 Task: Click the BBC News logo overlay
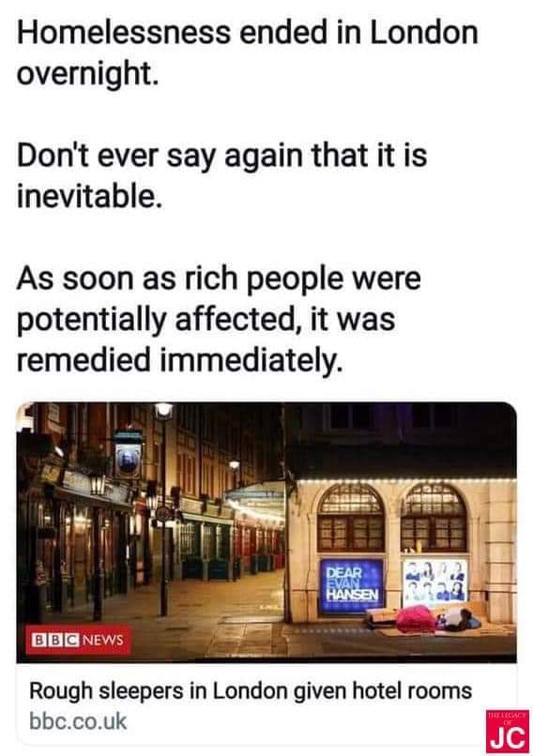pyautogui.click(x=78, y=640)
